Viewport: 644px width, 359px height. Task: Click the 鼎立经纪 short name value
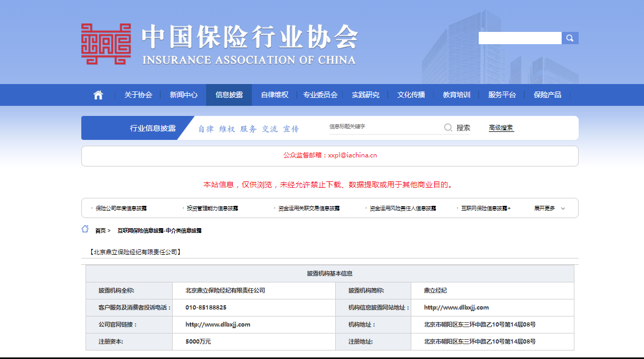click(x=435, y=290)
